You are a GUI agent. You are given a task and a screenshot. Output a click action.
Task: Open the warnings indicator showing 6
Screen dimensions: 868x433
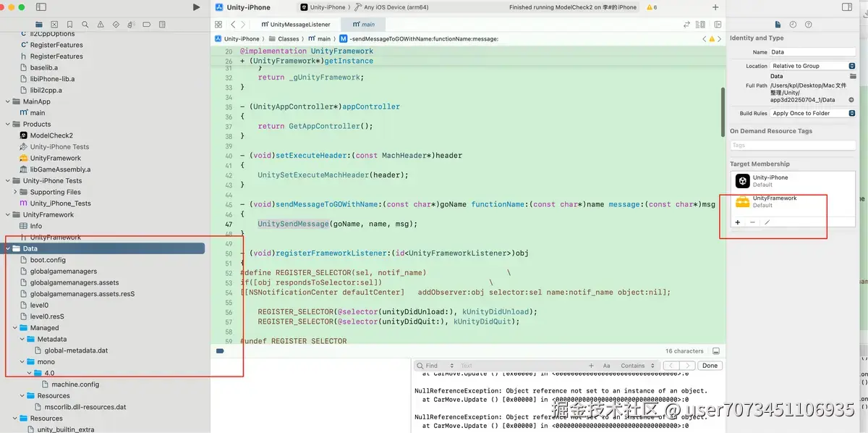click(651, 7)
